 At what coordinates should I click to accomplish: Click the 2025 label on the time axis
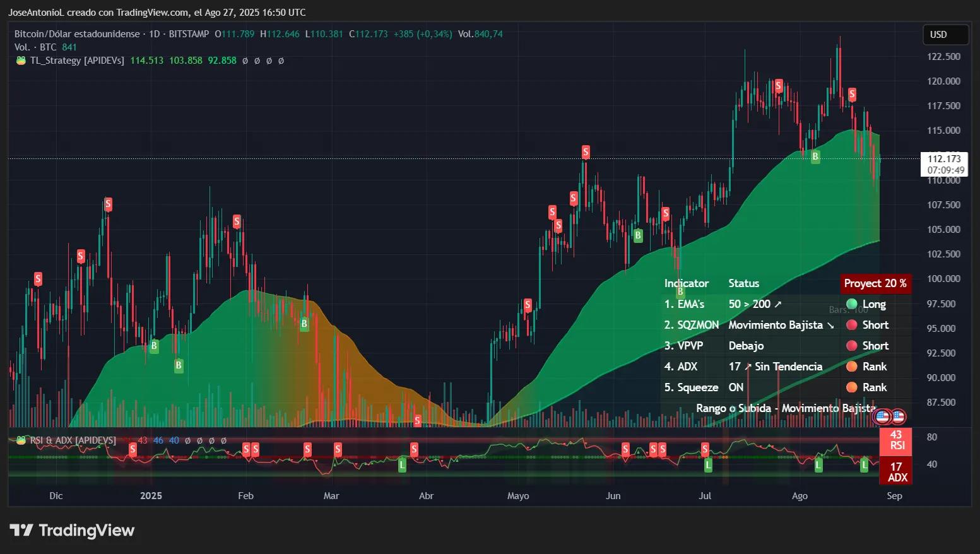point(151,496)
